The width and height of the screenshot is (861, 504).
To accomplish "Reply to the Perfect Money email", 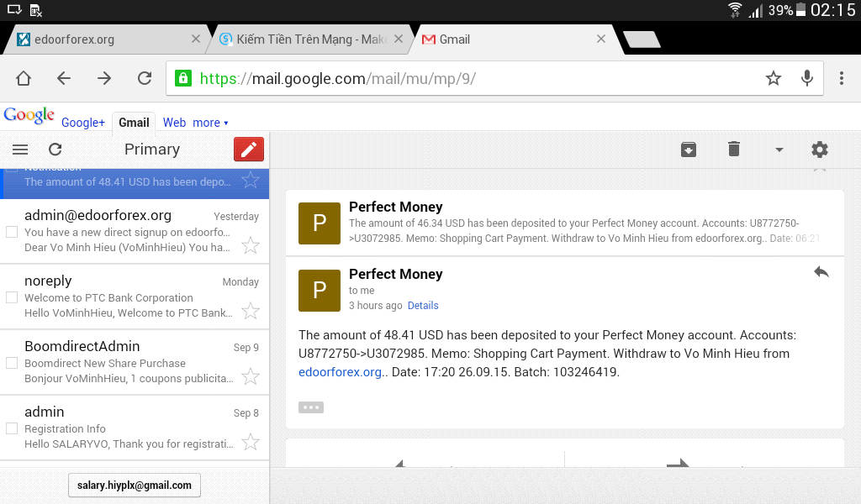I will coord(821,272).
